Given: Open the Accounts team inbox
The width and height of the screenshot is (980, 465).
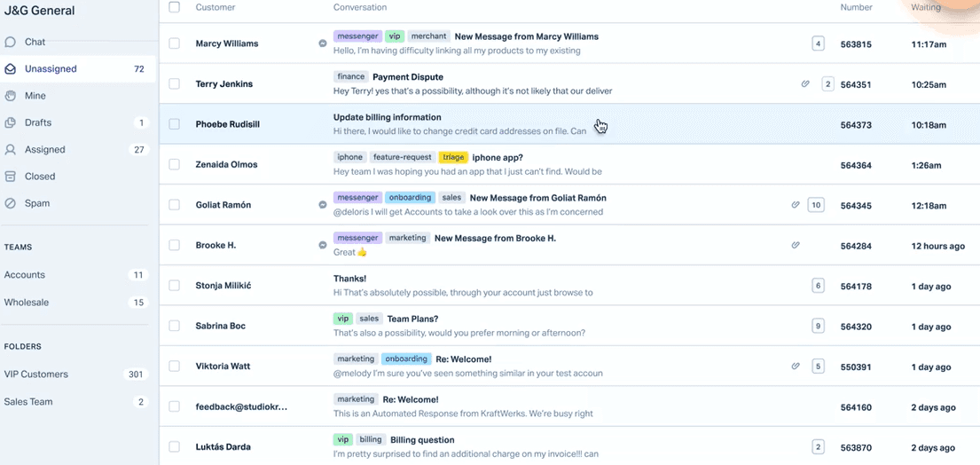Looking at the screenshot, I should tap(75, 275).
